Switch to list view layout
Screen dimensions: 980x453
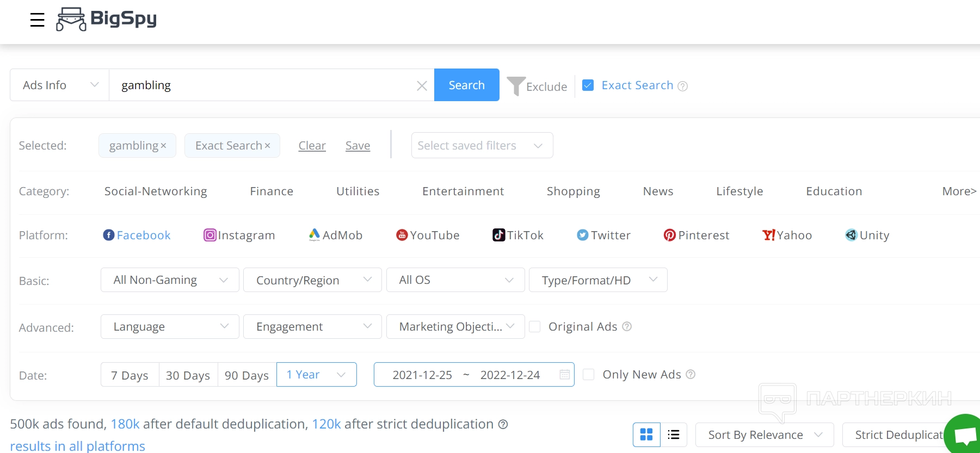pyautogui.click(x=674, y=435)
